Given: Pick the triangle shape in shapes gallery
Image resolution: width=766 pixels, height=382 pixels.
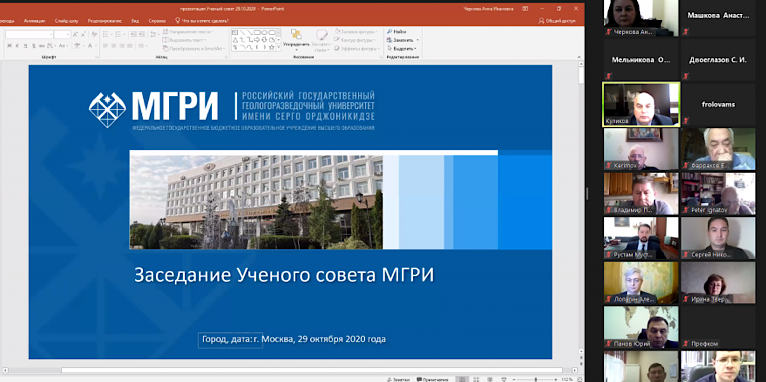Looking at the screenshot, I should (x=235, y=40).
